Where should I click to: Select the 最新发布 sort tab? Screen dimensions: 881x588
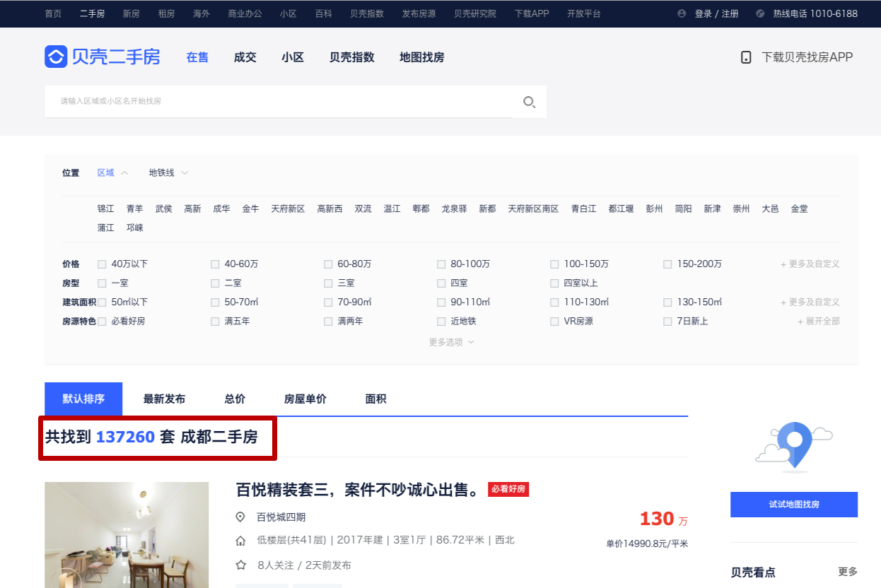point(164,399)
